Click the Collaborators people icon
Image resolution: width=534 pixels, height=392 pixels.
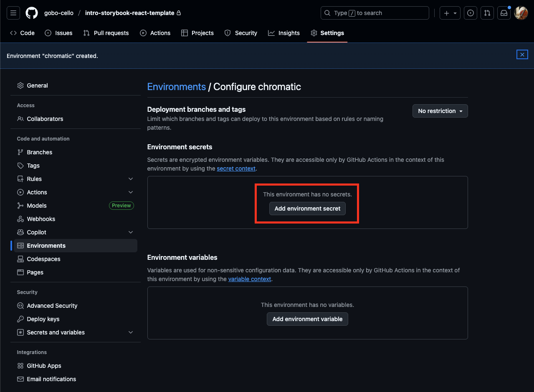pyautogui.click(x=20, y=119)
